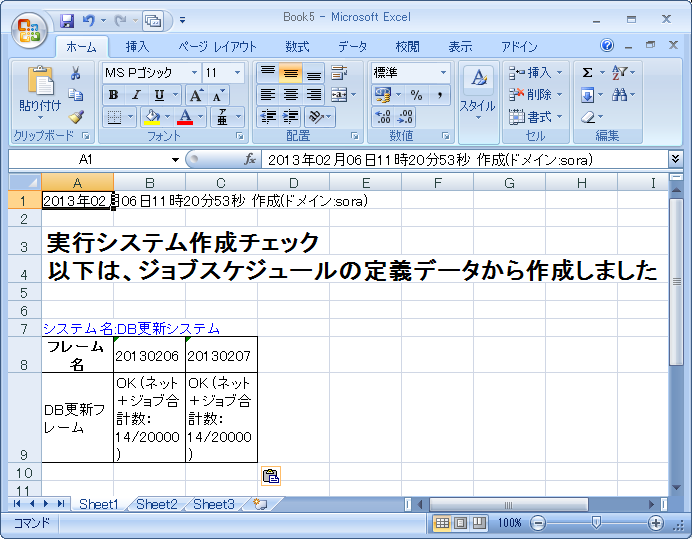Viewport: 692px width, 539px height.
Task: Switch to normal view in status bar
Action: point(442,524)
